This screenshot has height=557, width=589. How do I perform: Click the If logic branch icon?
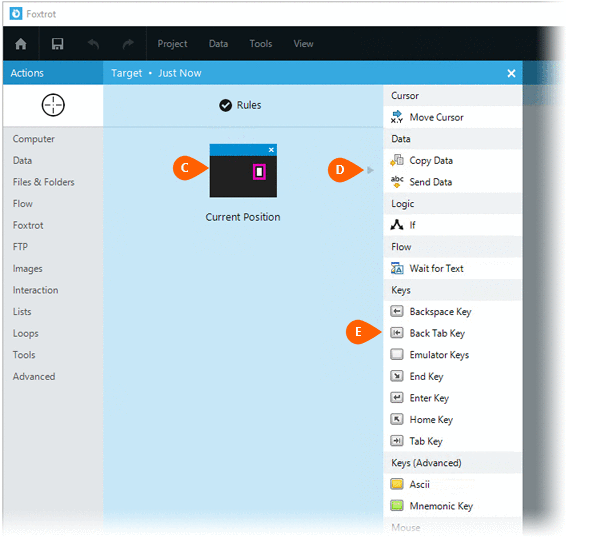(x=397, y=225)
